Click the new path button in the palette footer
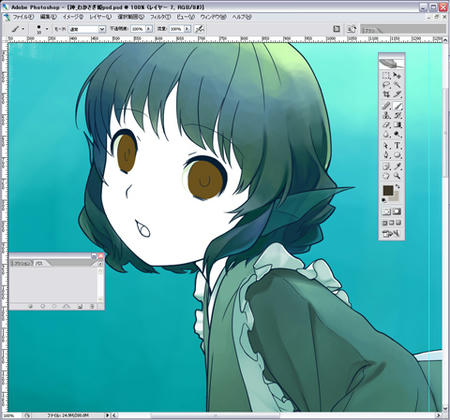This screenshot has height=420, width=450. click(x=80, y=306)
